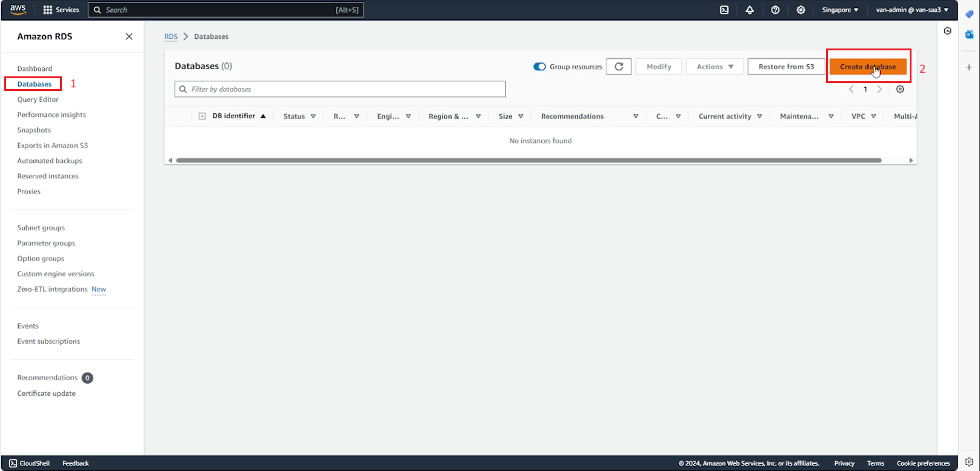Go to the next page arrow

point(879,89)
